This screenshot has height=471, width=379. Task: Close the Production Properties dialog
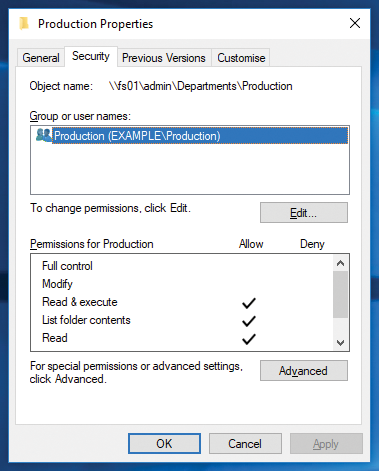tap(355, 23)
